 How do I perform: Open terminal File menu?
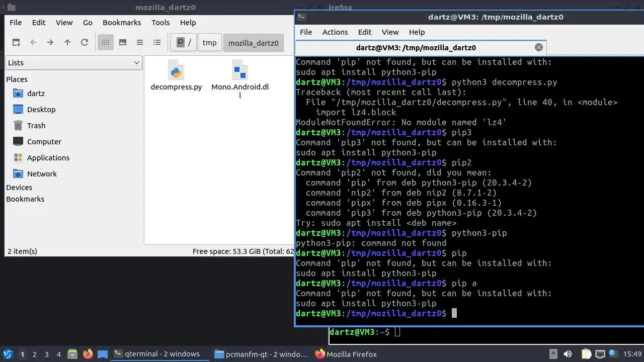point(306,32)
